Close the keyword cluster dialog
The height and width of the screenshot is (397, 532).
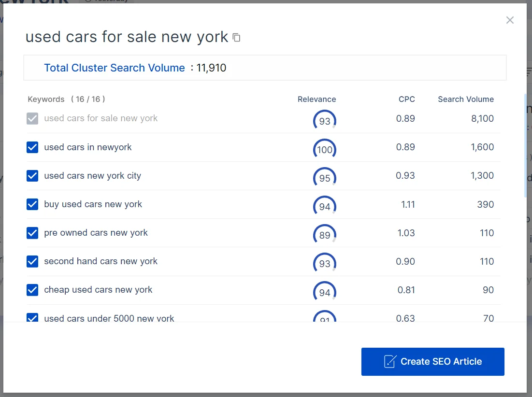[x=510, y=20]
